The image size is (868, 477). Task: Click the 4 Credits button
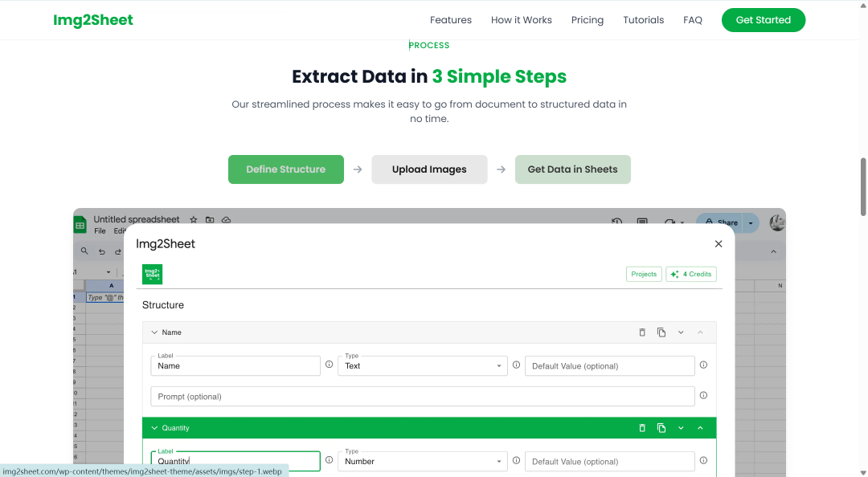click(691, 274)
